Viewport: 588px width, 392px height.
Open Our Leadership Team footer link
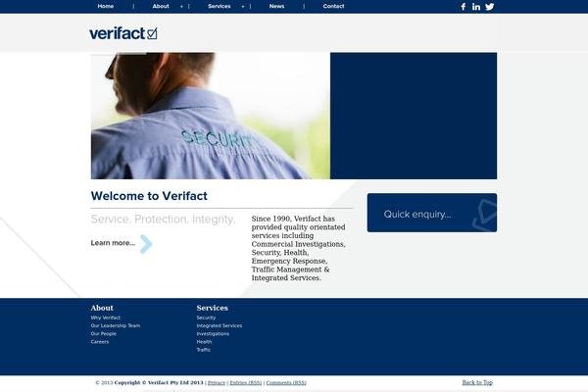click(x=116, y=325)
